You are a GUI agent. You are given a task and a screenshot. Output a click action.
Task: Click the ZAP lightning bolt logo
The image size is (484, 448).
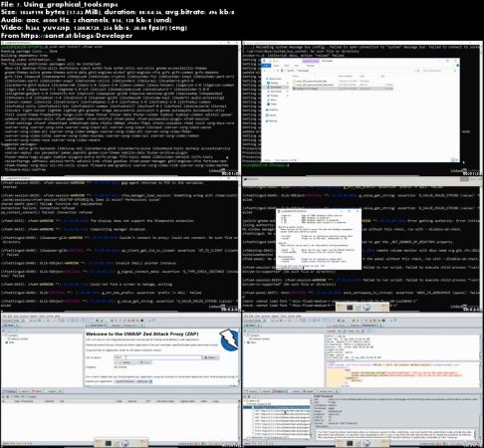tap(229, 339)
